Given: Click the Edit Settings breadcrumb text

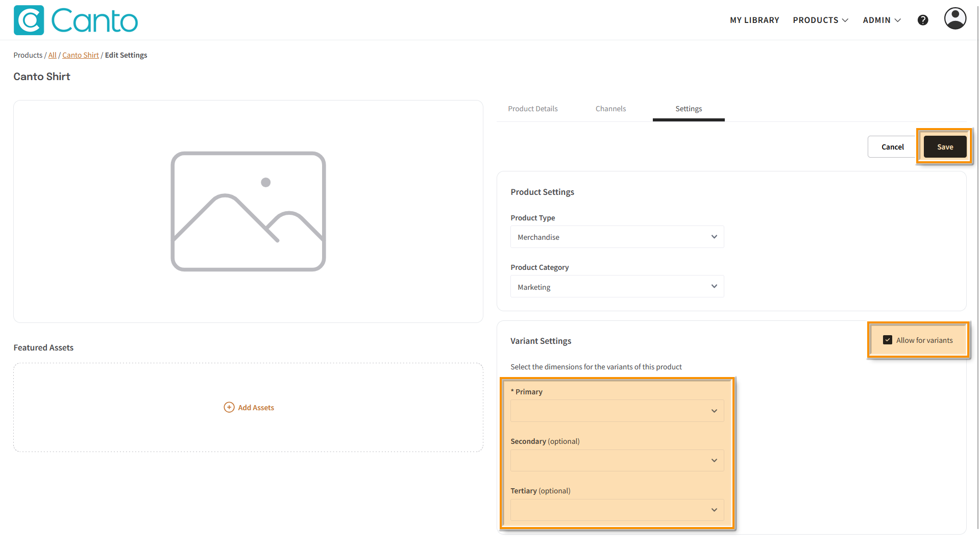Looking at the screenshot, I should click(x=126, y=55).
